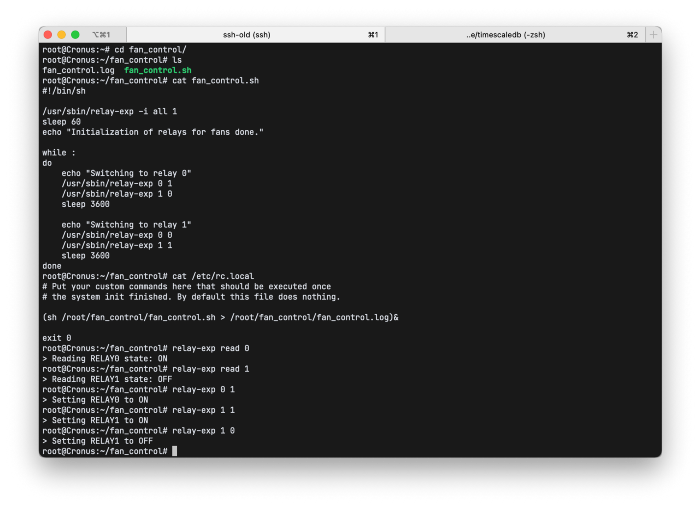
Task: Click the '# the system init finished' comment line
Action: coord(191,297)
